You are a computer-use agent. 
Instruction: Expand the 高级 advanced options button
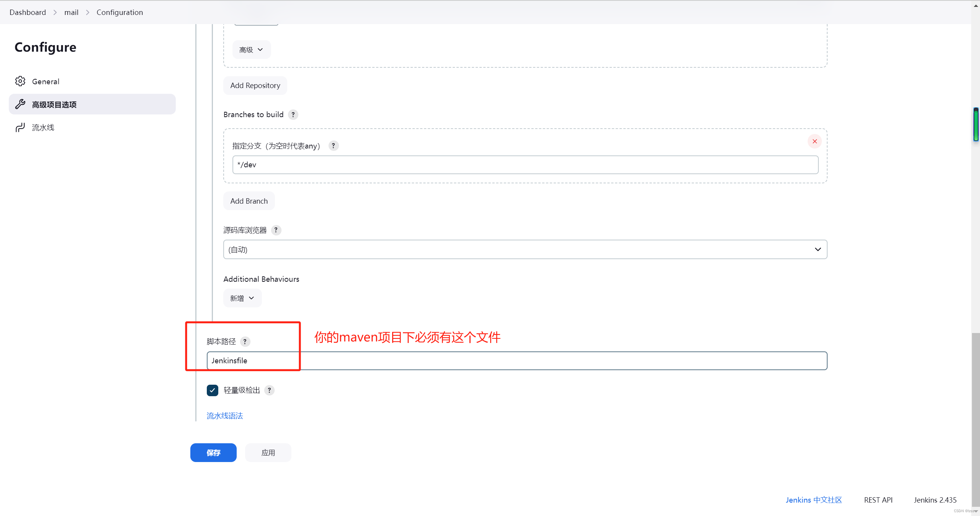pos(251,50)
